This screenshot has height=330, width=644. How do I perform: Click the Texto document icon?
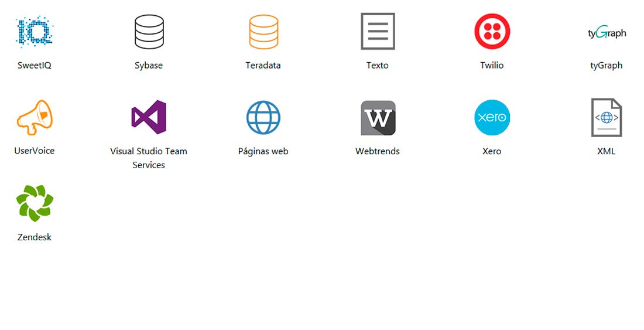pos(378,31)
